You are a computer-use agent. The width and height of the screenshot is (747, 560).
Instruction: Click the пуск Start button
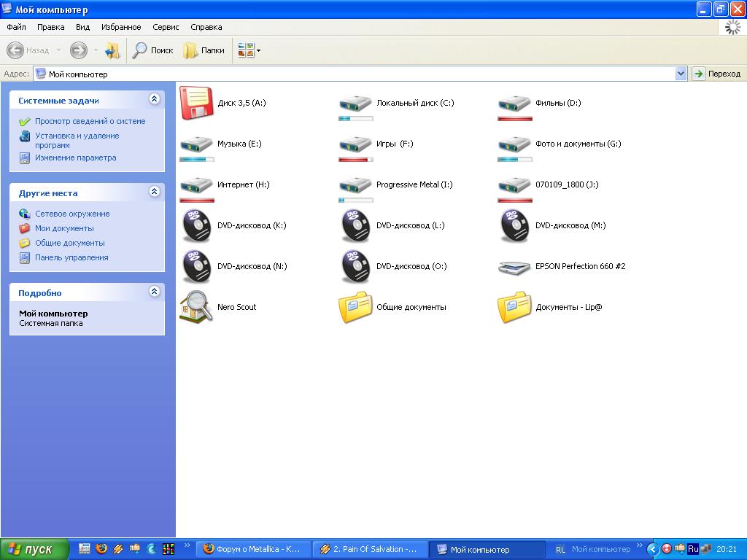click(x=34, y=549)
